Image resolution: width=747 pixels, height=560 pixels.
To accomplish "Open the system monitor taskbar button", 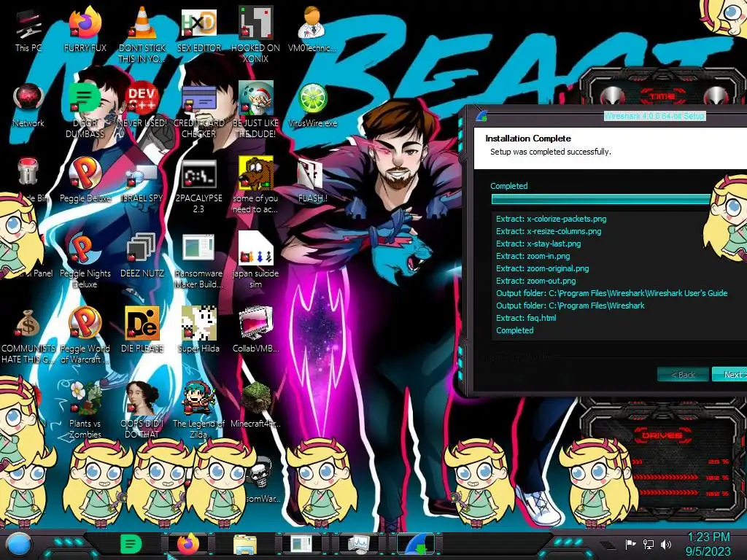I will coord(358,544).
